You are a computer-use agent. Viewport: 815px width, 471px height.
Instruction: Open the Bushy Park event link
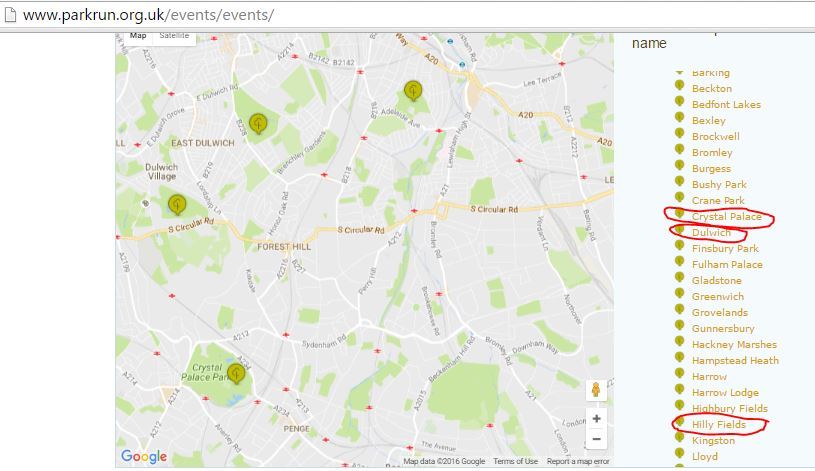pyautogui.click(x=719, y=185)
